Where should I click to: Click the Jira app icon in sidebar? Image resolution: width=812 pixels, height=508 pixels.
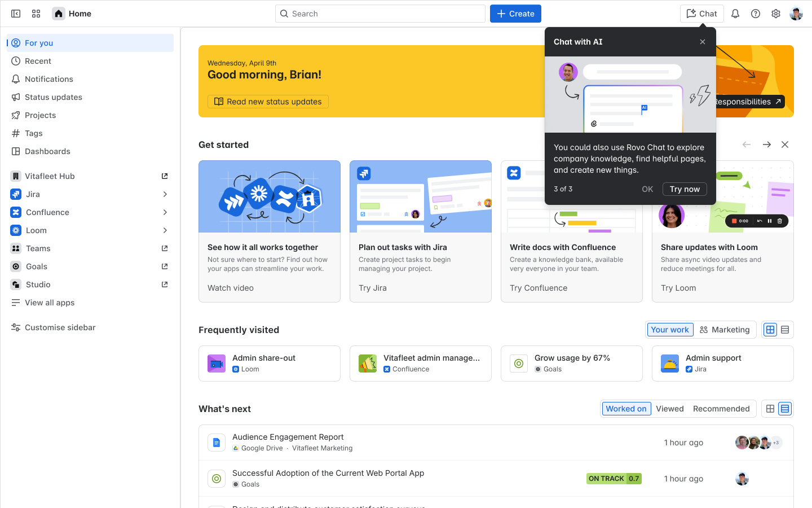pyautogui.click(x=16, y=194)
